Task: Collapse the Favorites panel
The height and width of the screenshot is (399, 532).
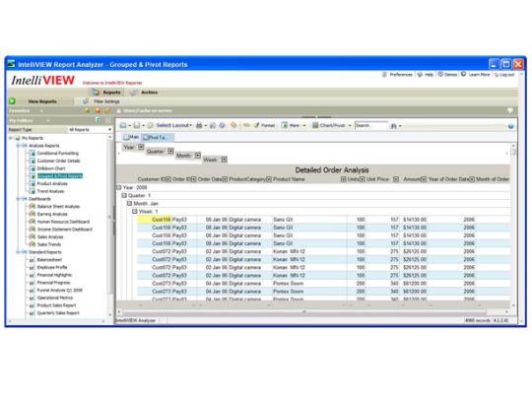Action: click(41, 110)
